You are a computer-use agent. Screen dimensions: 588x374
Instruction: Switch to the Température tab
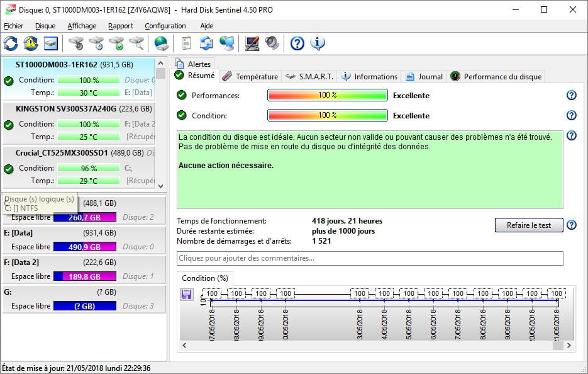pyautogui.click(x=250, y=77)
